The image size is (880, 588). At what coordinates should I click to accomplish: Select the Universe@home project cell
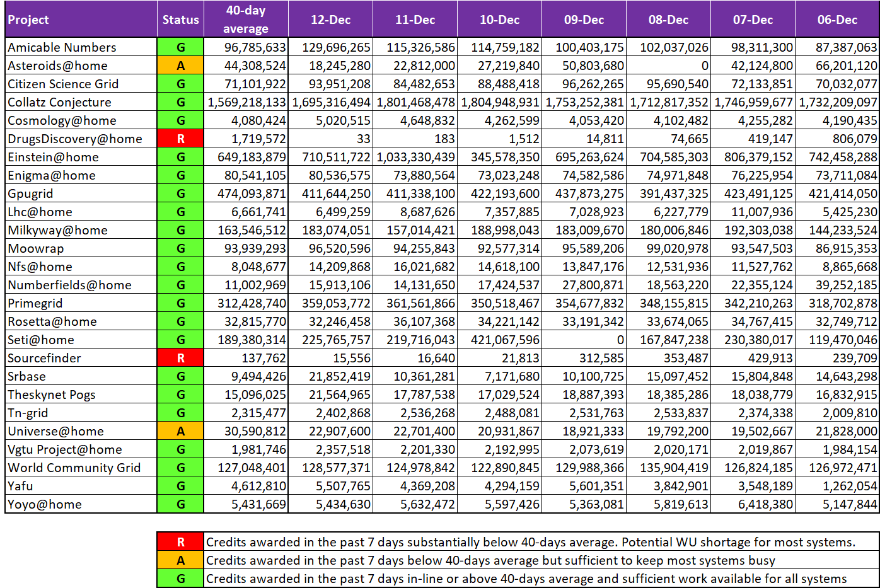81,431
